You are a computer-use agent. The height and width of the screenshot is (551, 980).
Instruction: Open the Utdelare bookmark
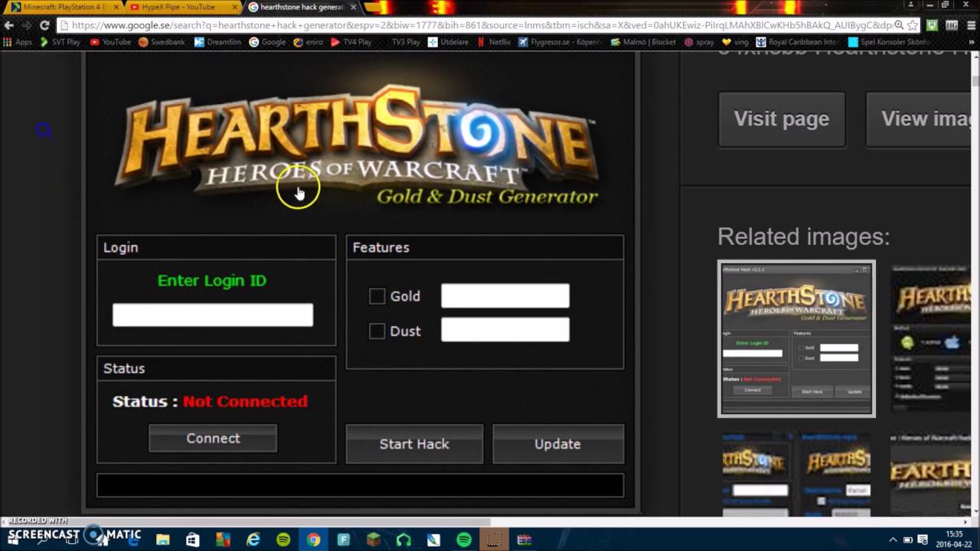[449, 42]
